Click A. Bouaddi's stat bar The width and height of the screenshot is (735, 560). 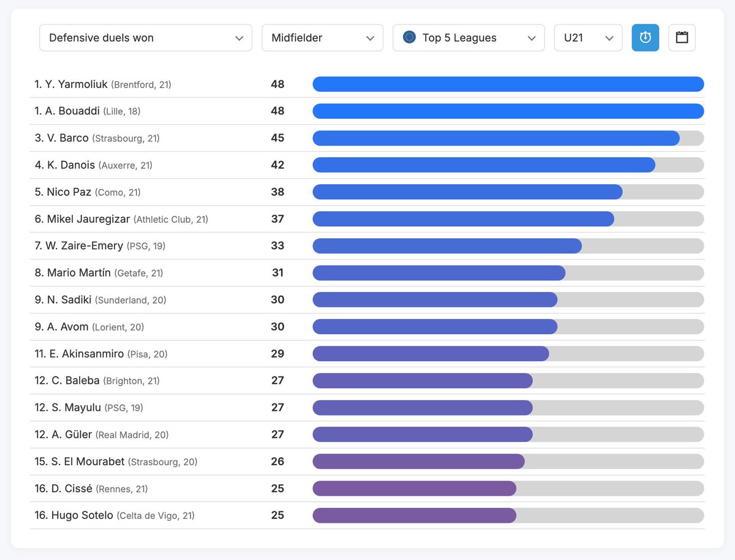(x=507, y=111)
